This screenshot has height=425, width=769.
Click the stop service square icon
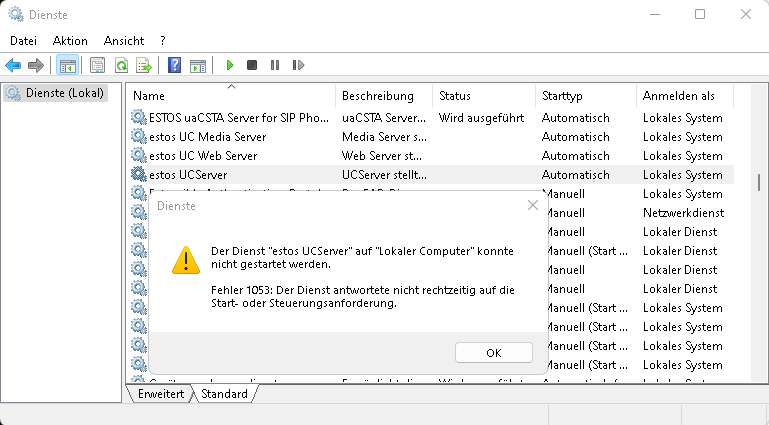[252, 66]
